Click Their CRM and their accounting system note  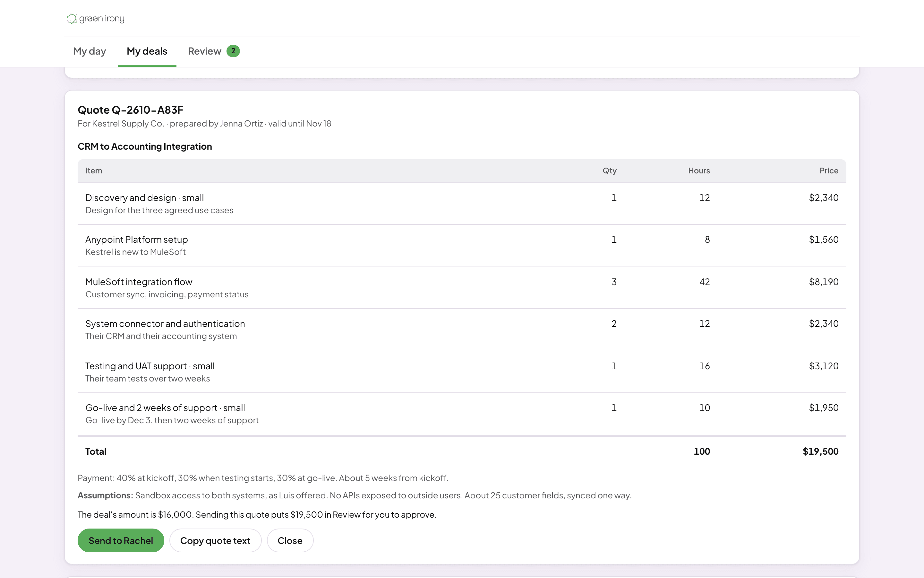[x=161, y=336]
